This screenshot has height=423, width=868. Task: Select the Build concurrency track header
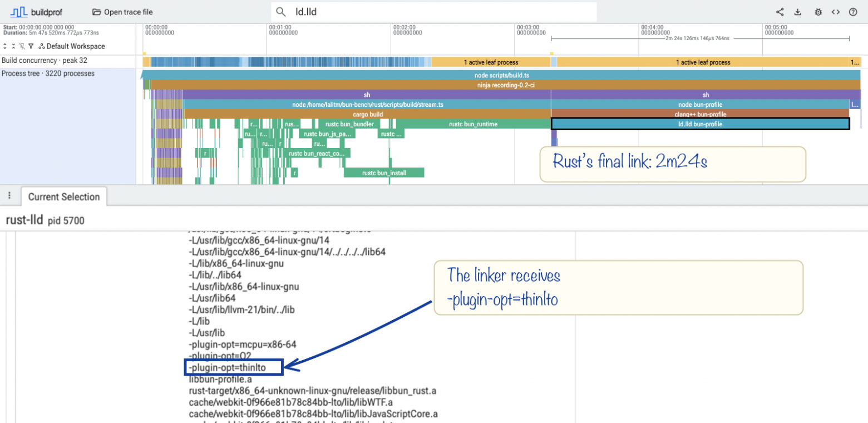pyautogui.click(x=68, y=61)
